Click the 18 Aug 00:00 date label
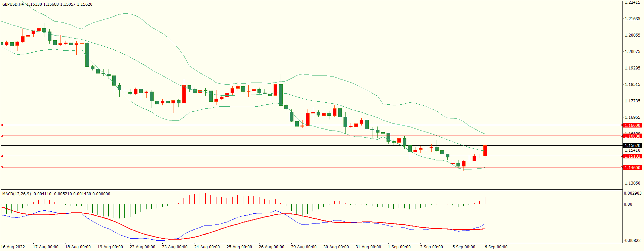The height and width of the screenshot is (251, 644). pyautogui.click(x=78, y=247)
